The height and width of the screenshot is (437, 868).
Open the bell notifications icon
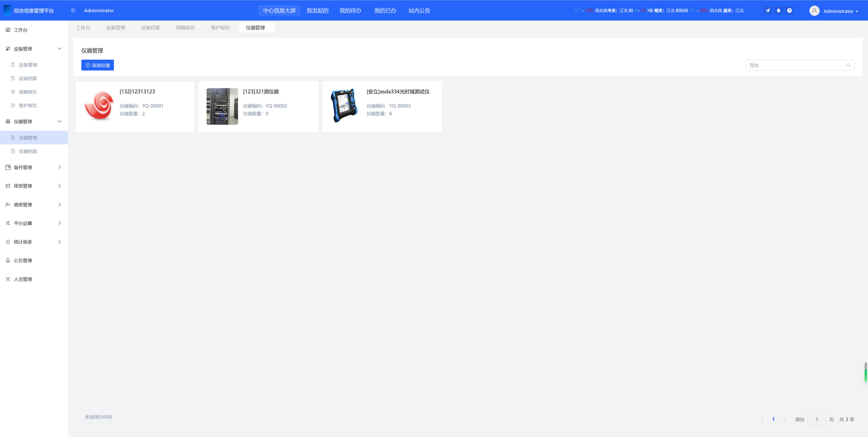(778, 10)
